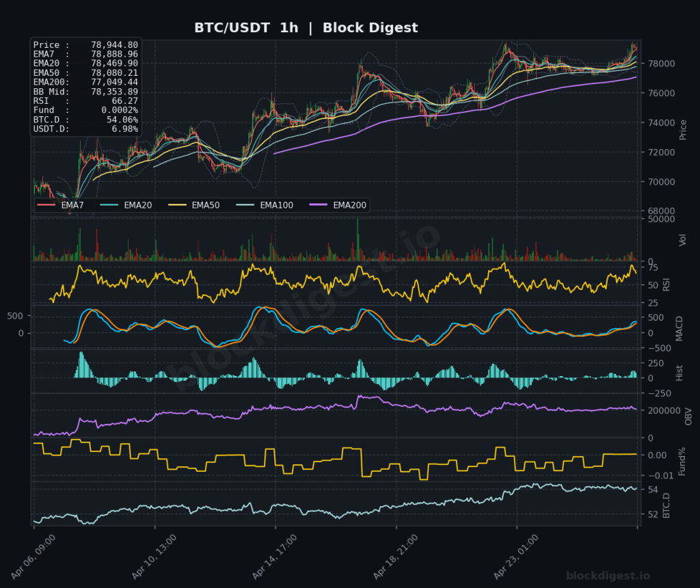700x588 pixels.
Task: Click the EMA200 entry in the chart legend
Action: pyautogui.click(x=338, y=205)
